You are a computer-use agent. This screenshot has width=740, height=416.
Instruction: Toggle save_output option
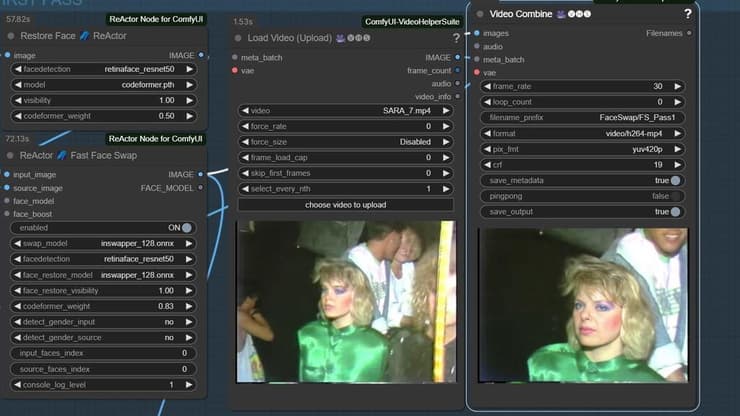[675, 212]
